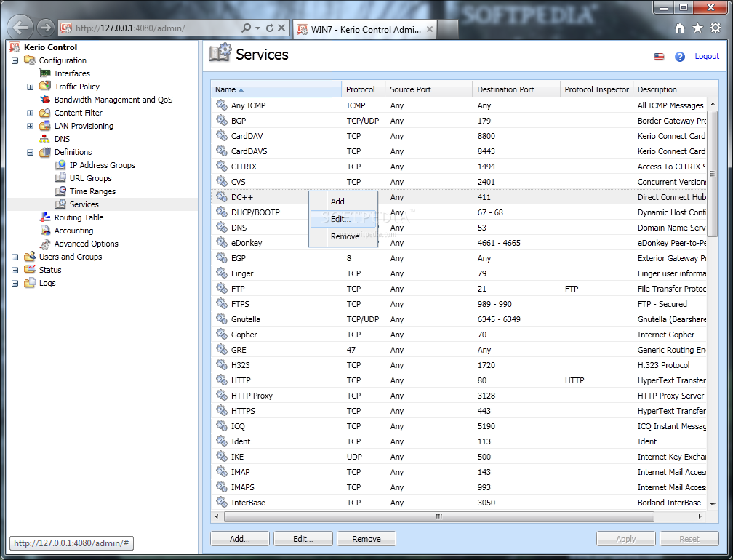
Task: Click the horizontal scrollbar thumb of services table
Action: [439, 516]
